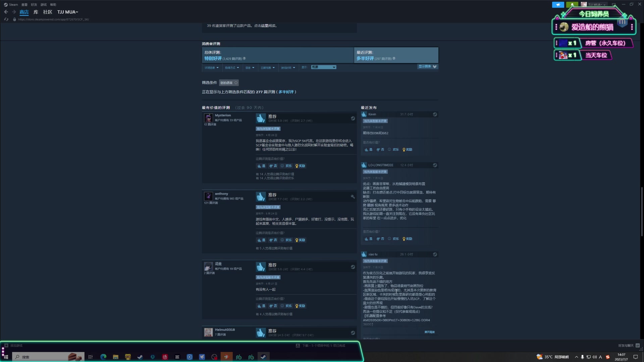The image size is (644, 362).
Task: Click the key icon on anthony's review
Action: click(353, 197)
